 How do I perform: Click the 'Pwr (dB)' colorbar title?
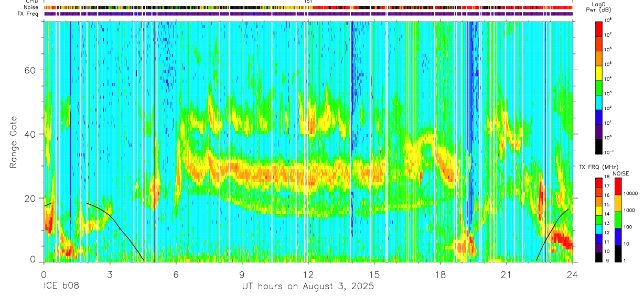pyautogui.click(x=599, y=9)
